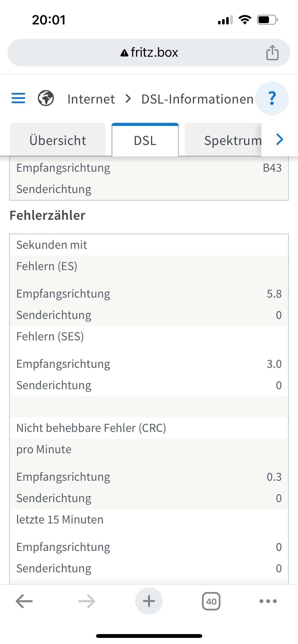Click the Internet breadcrumb link

click(91, 99)
